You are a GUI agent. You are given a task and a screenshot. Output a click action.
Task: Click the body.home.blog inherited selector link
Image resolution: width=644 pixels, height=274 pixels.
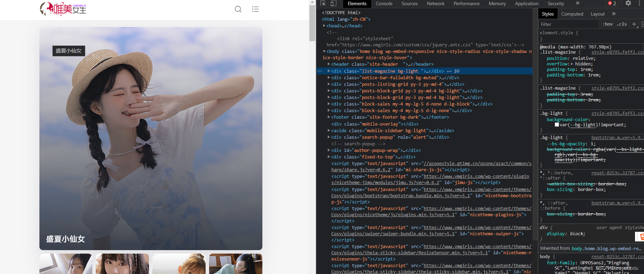point(606,248)
